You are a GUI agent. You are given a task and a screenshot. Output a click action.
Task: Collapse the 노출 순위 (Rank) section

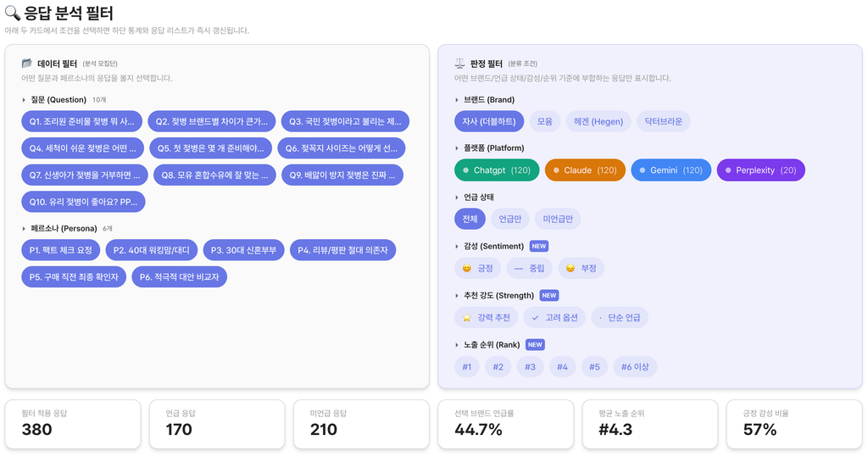coord(457,344)
